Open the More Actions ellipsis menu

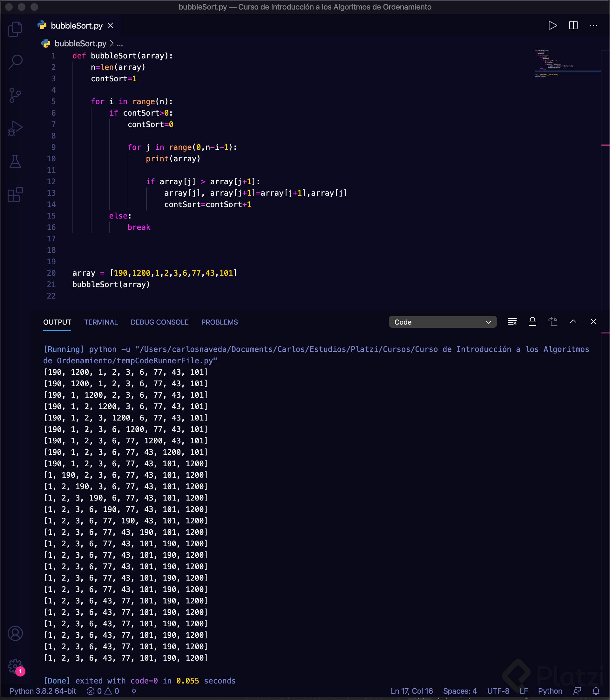[x=593, y=25]
